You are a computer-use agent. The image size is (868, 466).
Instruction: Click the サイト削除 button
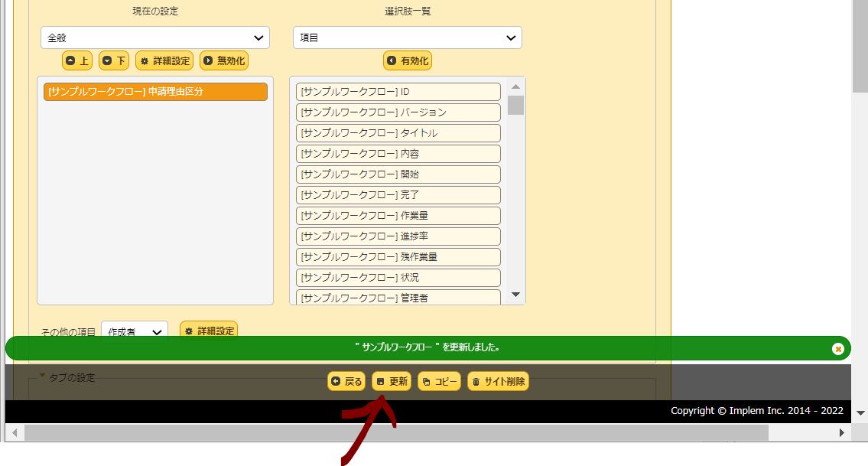(x=498, y=381)
